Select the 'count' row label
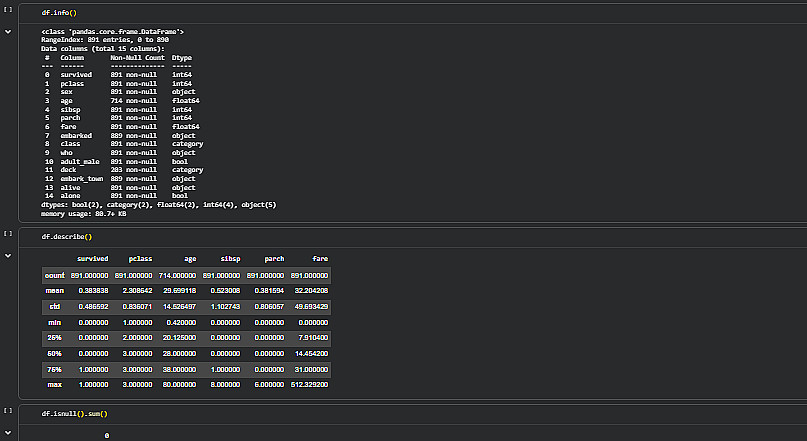The width and height of the screenshot is (807, 441). pyautogui.click(x=55, y=276)
